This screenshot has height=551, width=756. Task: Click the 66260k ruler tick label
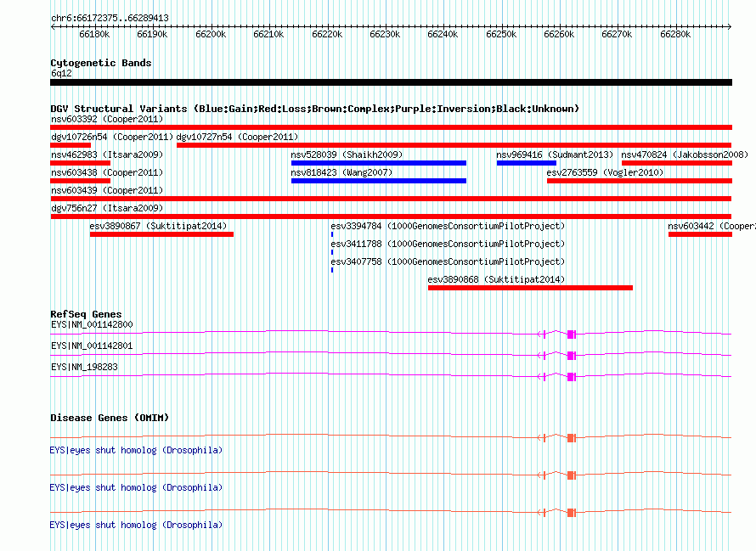(559, 34)
